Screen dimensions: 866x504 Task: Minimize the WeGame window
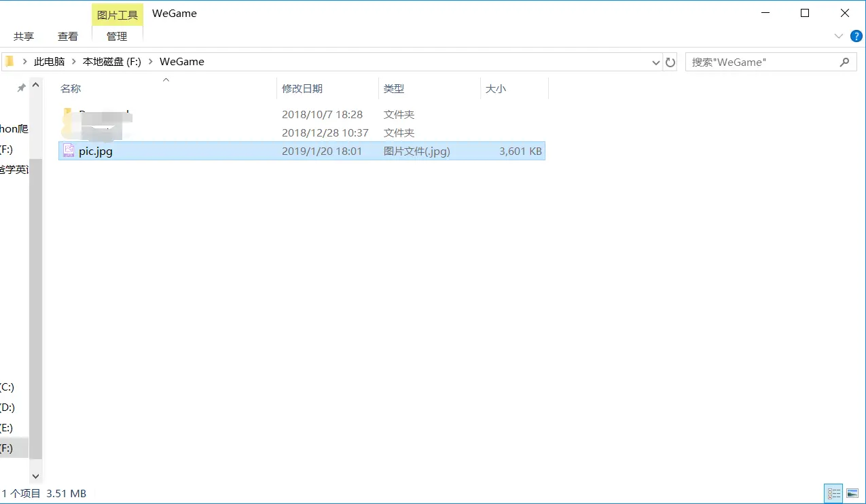(x=766, y=13)
